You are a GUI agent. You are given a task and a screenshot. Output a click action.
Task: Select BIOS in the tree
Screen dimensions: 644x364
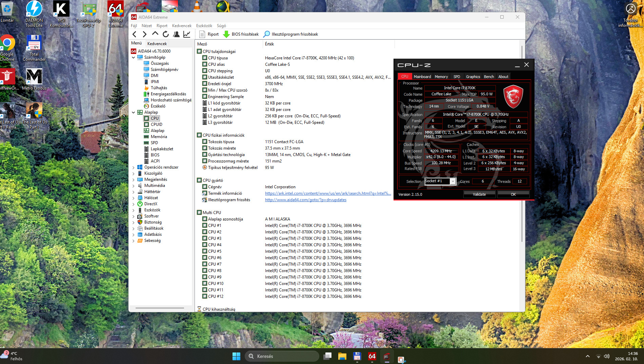tap(155, 155)
